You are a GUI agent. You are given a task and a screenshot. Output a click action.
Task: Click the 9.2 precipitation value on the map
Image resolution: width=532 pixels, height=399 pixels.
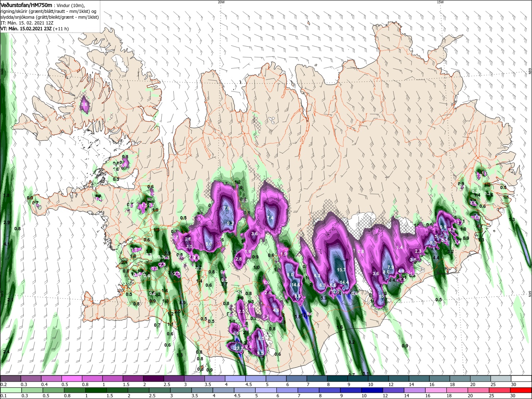point(230,223)
